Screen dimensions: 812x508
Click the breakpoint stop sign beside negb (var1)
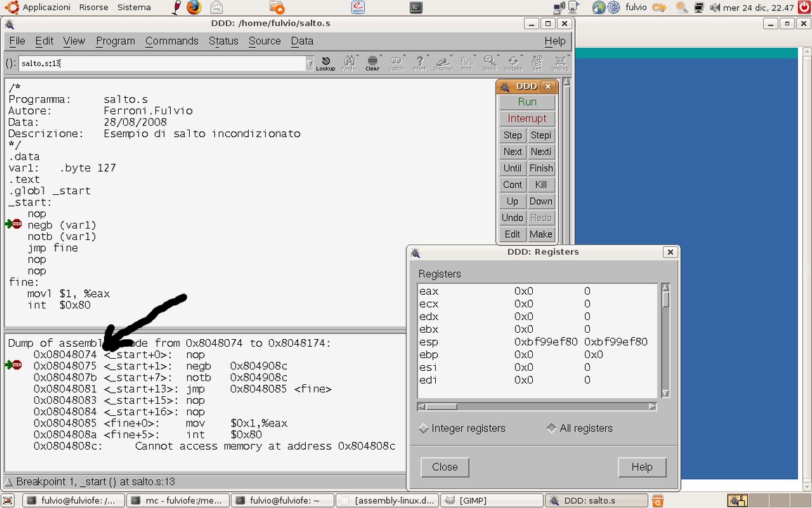17,224
